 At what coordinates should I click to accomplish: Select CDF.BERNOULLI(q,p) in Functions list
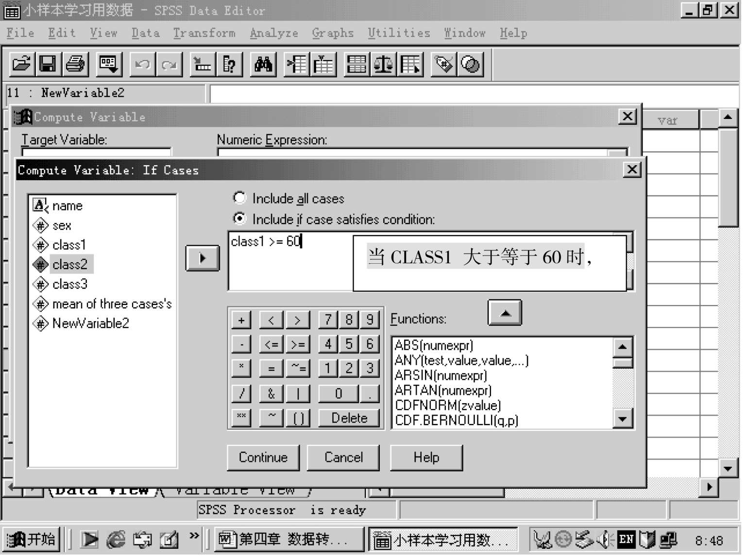[457, 420]
